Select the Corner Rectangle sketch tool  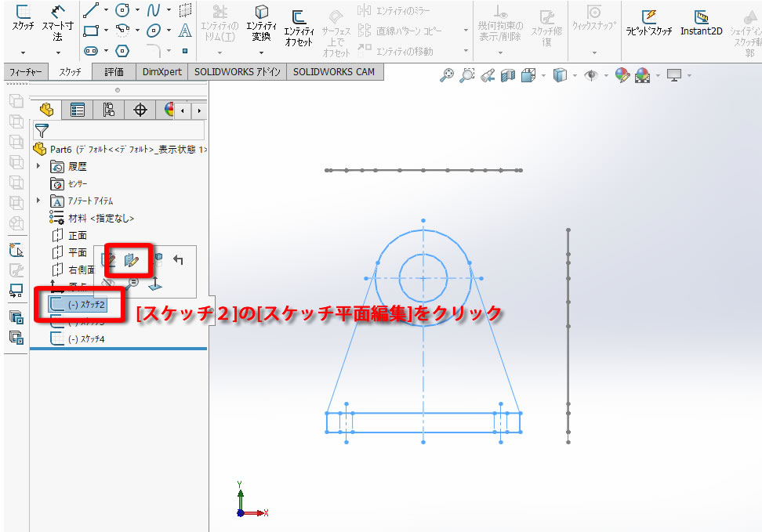(91, 31)
